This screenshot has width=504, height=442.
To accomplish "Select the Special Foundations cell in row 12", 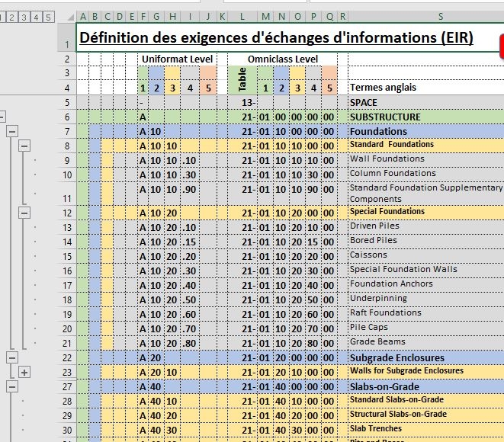I will (x=426, y=213).
